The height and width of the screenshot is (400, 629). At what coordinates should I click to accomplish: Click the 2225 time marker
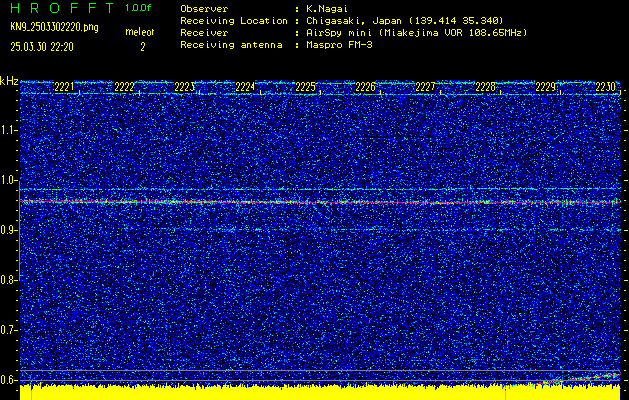(x=305, y=87)
